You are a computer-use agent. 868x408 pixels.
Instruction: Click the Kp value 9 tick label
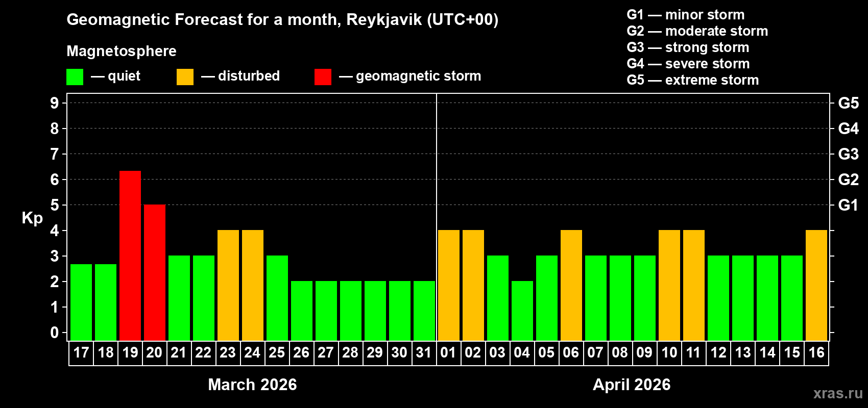tap(55, 103)
